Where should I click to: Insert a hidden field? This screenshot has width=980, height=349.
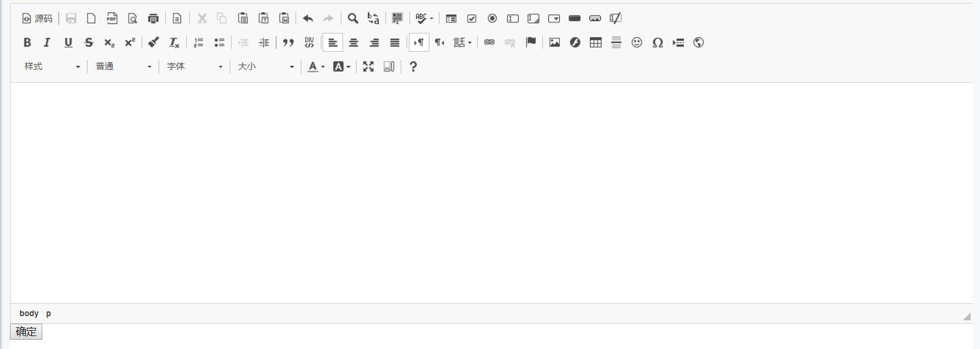point(616,19)
